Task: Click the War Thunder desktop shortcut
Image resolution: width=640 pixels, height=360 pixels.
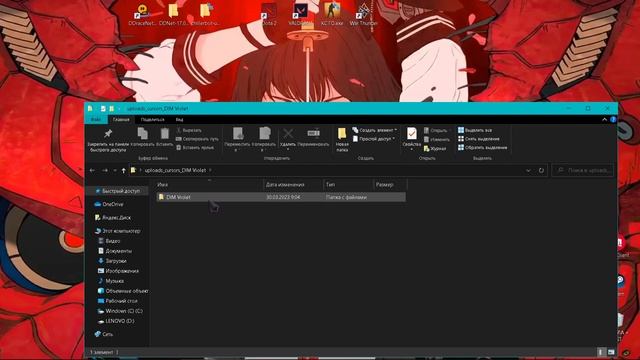Action: (x=363, y=14)
